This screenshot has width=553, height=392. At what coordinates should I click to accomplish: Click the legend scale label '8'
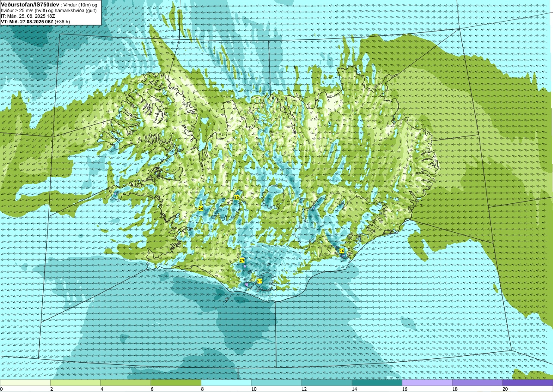point(202,389)
